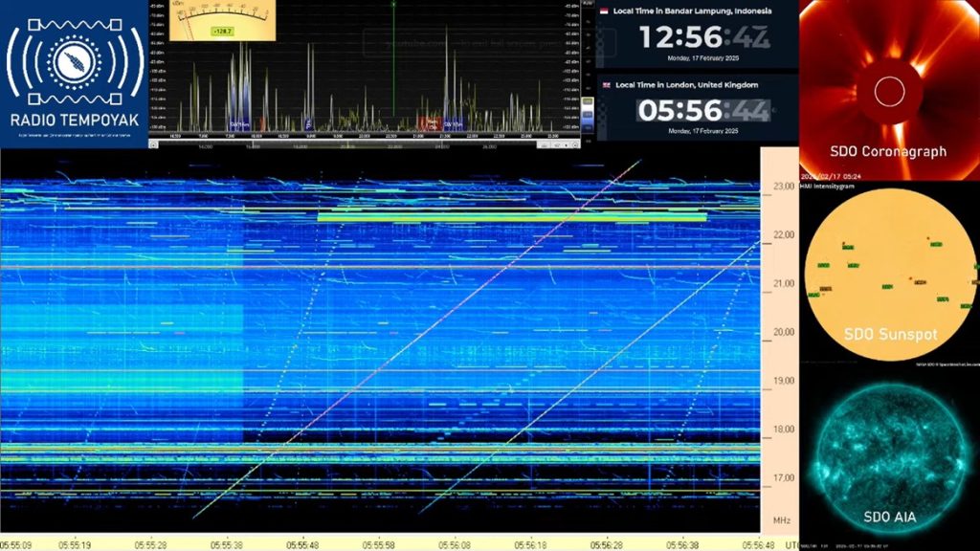Click the analog signal strength meter

(222, 21)
